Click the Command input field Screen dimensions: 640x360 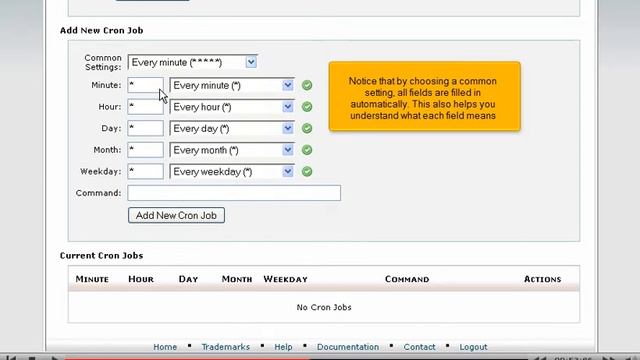pos(234,193)
